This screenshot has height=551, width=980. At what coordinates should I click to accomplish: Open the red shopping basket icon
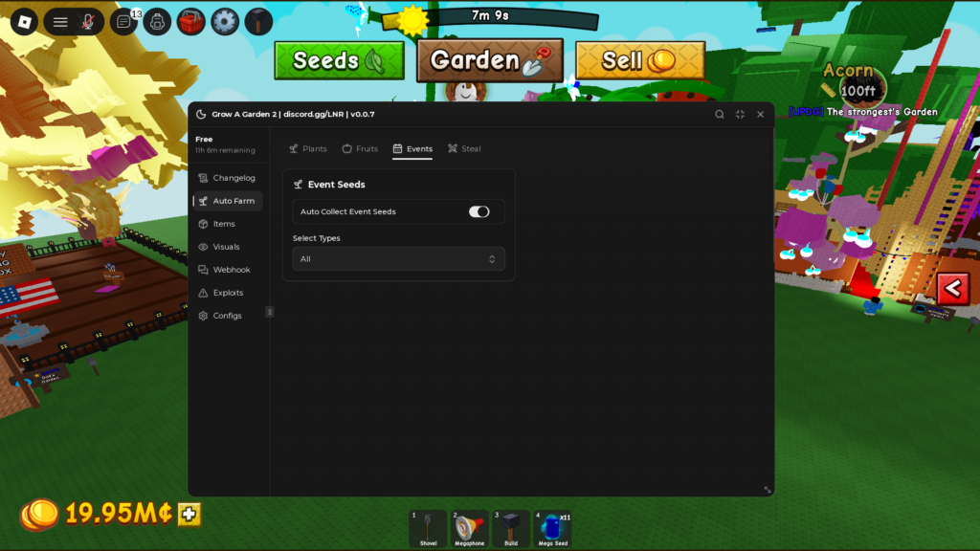pos(191,23)
